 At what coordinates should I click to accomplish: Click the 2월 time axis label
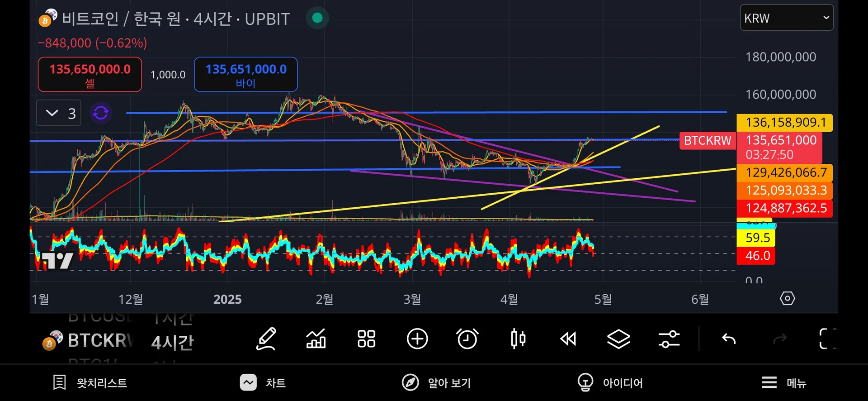325,299
